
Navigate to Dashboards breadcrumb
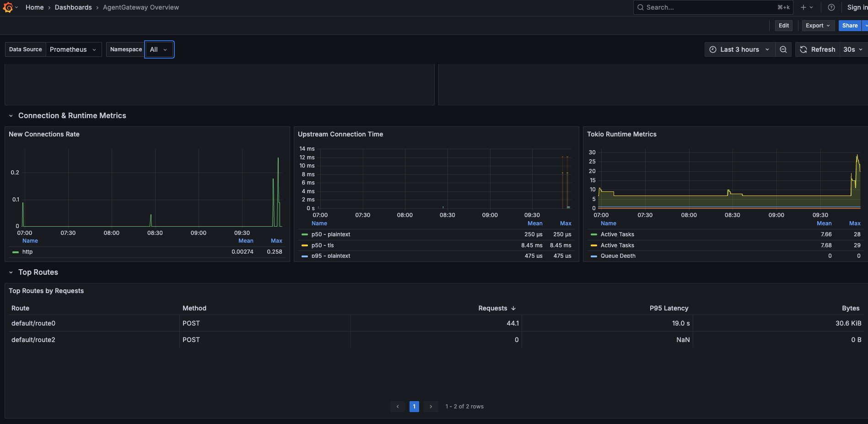pyautogui.click(x=73, y=7)
